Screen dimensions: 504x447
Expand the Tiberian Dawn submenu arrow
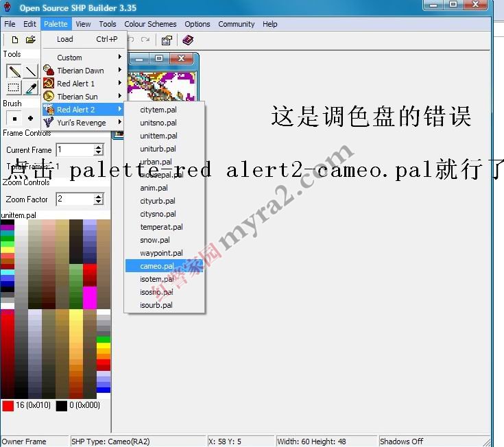pyautogui.click(x=119, y=70)
